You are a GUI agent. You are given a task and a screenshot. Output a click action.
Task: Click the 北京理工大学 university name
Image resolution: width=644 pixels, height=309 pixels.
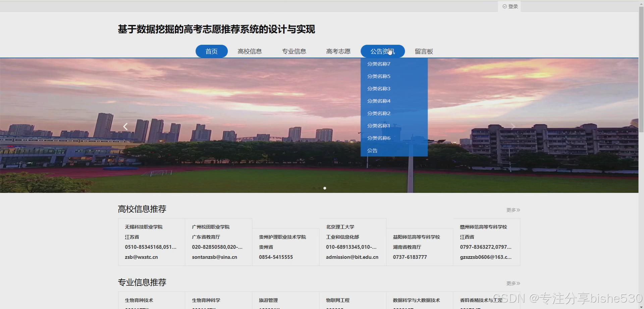pos(340,227)
